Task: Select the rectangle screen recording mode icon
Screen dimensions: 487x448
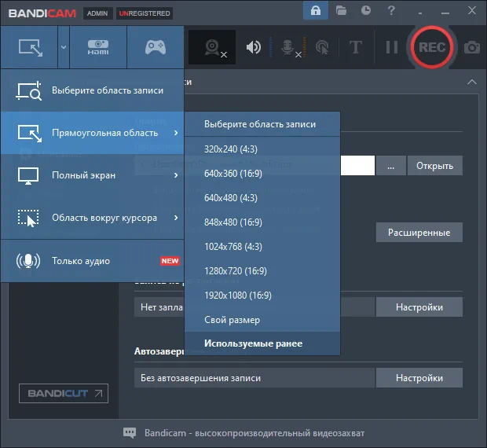Action: pyautogui.click(x=30, y=47)
